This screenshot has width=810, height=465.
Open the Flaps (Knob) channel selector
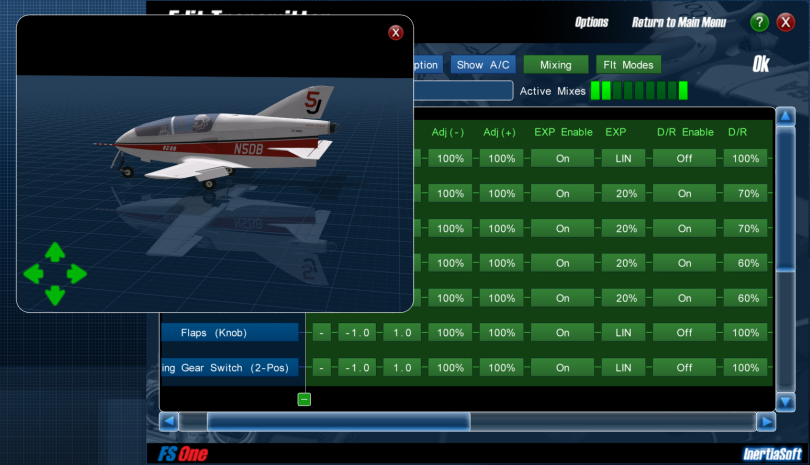pyautogui.click(x=230, y=333)
